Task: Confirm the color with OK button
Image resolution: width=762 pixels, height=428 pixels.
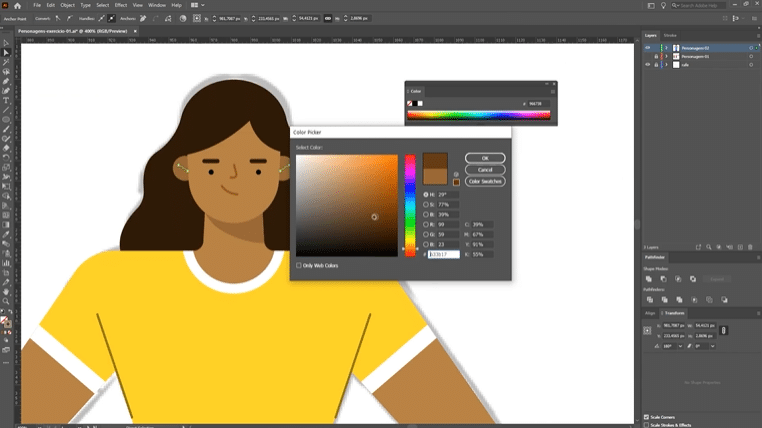Action: click(x=485, y=158)
